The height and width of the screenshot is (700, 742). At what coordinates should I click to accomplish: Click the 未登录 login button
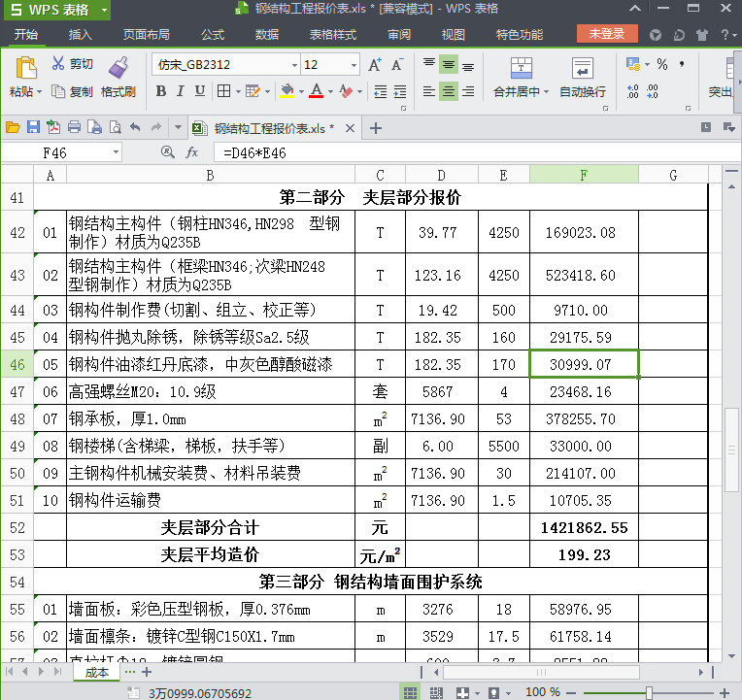click(607, 34)
